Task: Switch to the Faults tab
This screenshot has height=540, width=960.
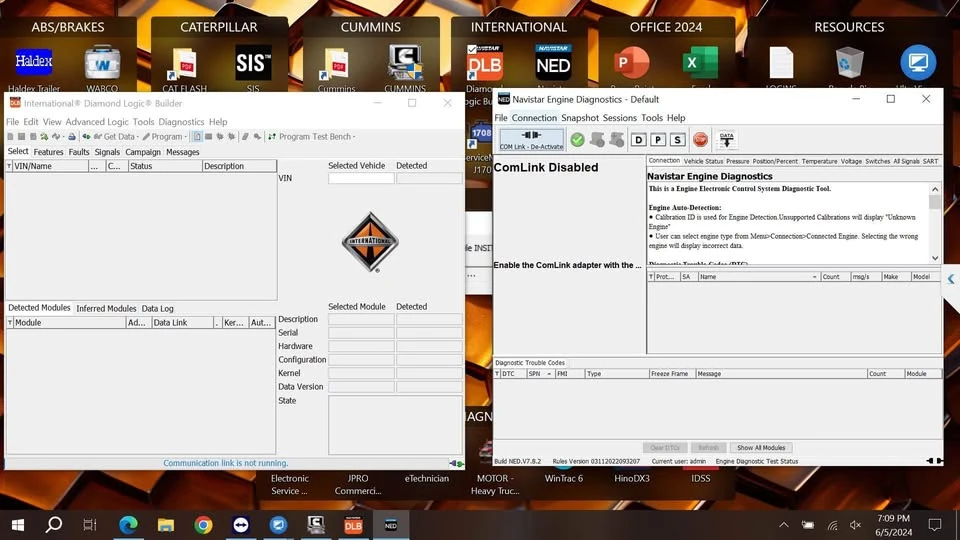Action: [x=78, y=152]
